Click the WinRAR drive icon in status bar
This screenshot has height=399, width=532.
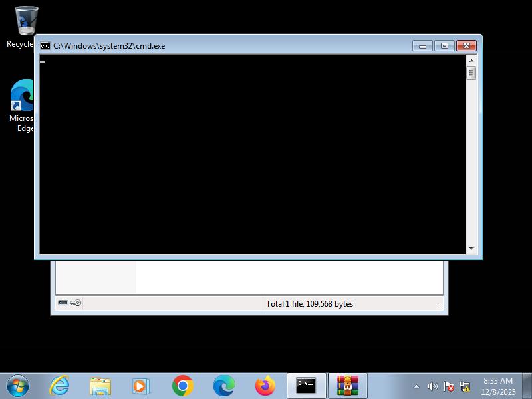tap(63, 303)
